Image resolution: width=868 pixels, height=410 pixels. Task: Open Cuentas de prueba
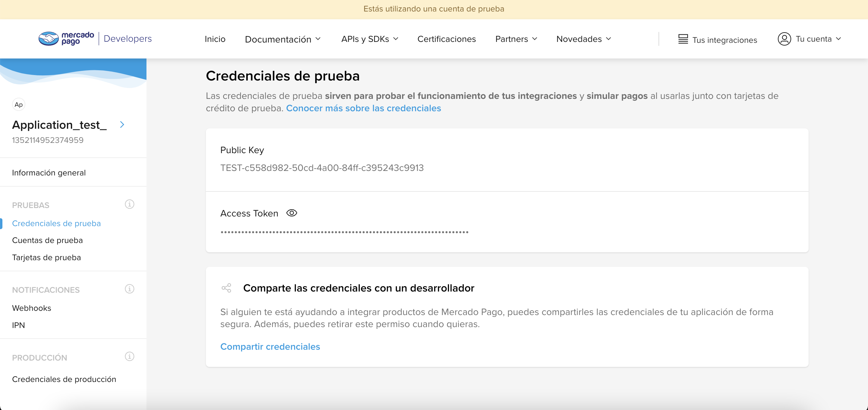(x=48, y=240)
